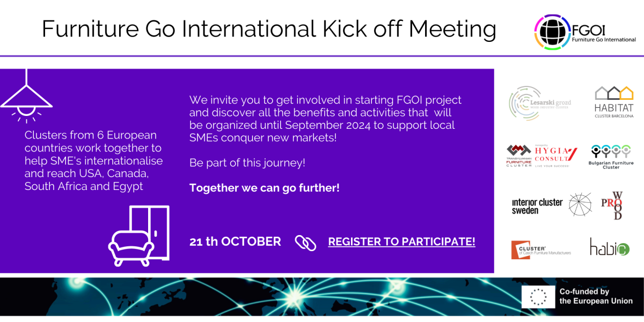This screenshot has height=322, width=644.
Task: Open the Habitat Cluster Barcelona logo
Action: pyautogui.click(x=613, y=101)
